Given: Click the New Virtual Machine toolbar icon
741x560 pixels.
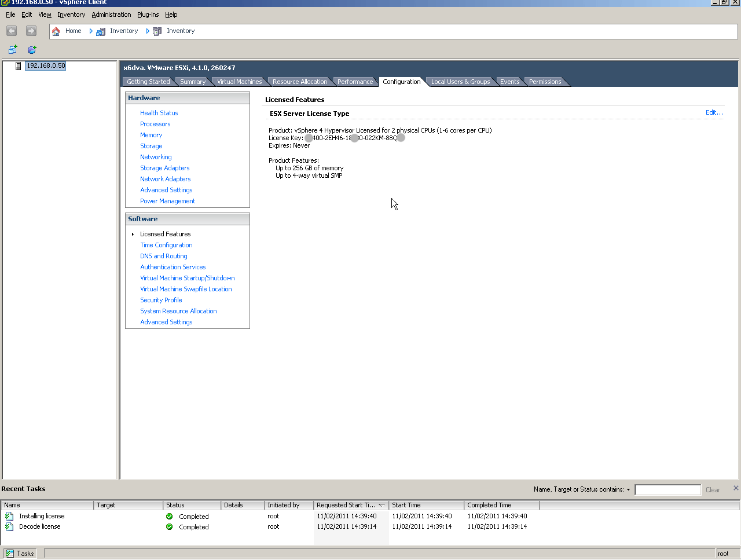Looking at the screenshot, I should pyautogui.click(x=13, y=50).
